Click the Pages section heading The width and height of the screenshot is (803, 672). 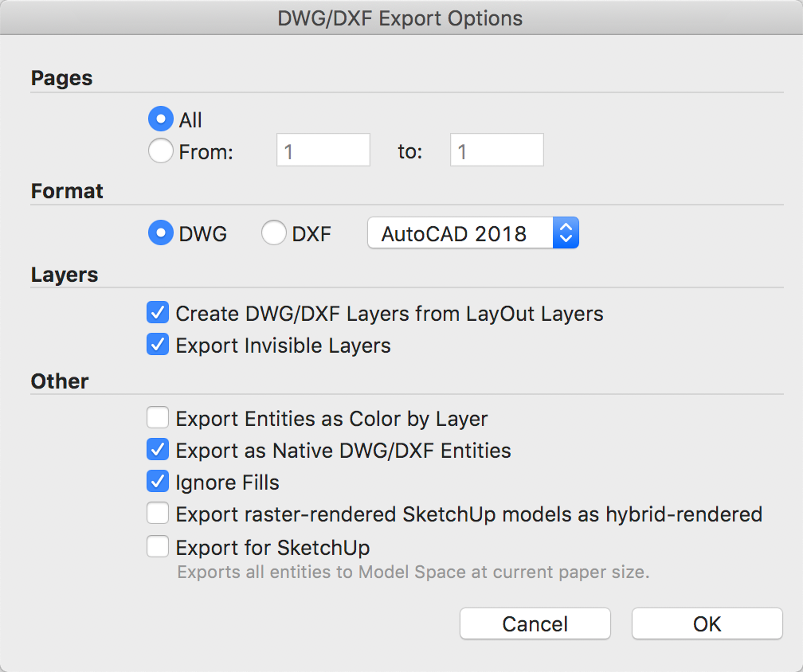coord(62,78)
